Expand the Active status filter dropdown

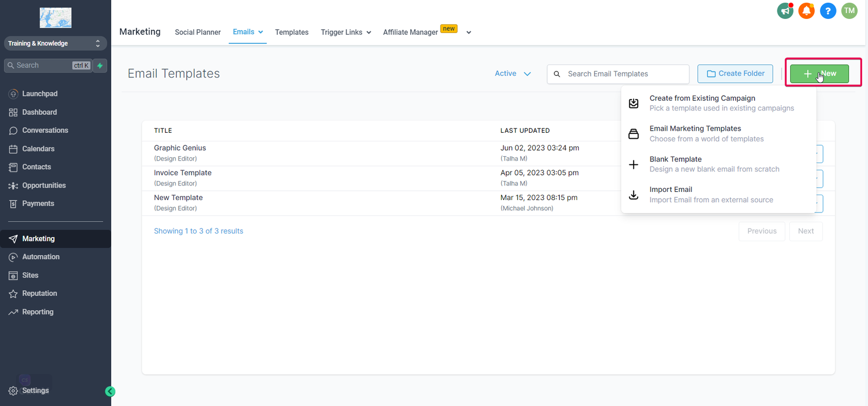pos(513,74)
